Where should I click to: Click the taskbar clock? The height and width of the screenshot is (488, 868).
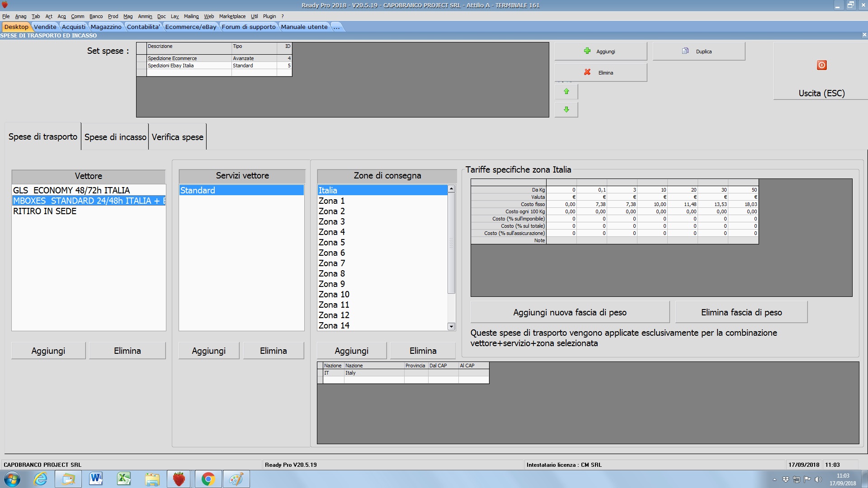click(843, 479)
